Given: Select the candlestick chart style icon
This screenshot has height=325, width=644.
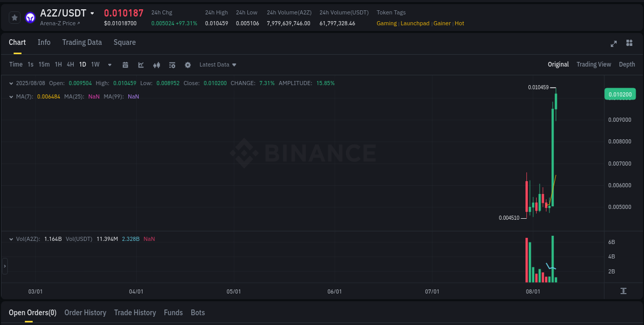Looking at the screenshot, I should click(x=156, y=64).
